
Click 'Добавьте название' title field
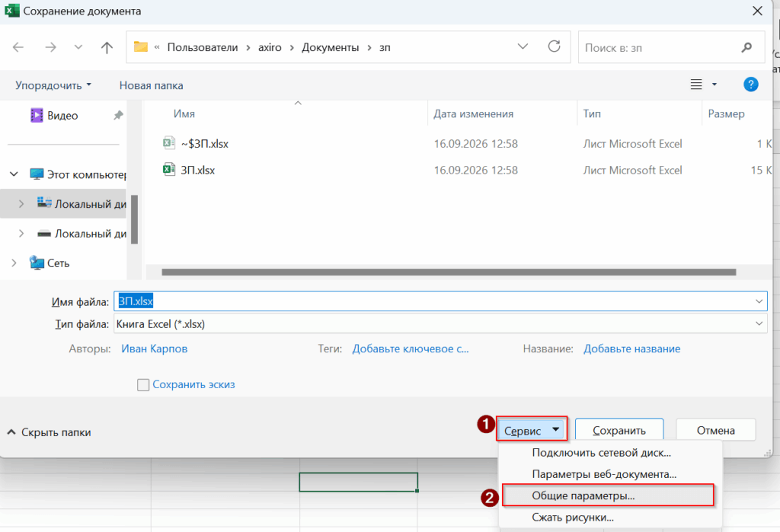[x=631, y=349]
